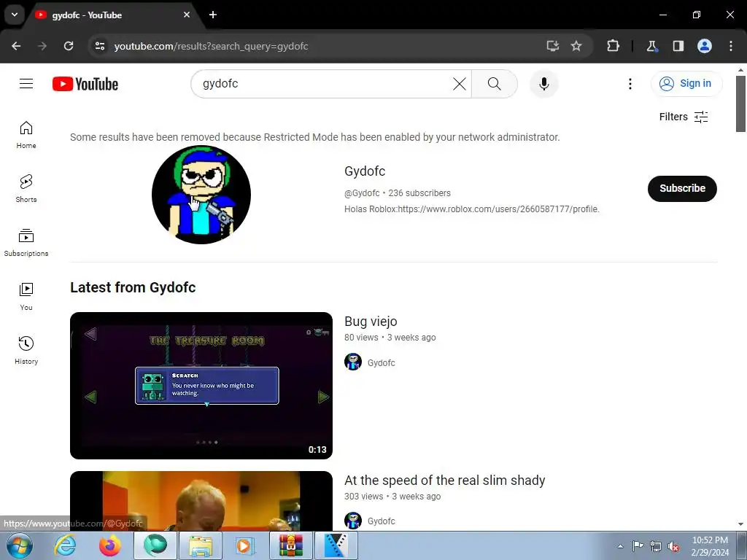Click the Gydofc avatar under Bug viejo
This screenshot has width=747, height=560.
(x=353, y=362)
